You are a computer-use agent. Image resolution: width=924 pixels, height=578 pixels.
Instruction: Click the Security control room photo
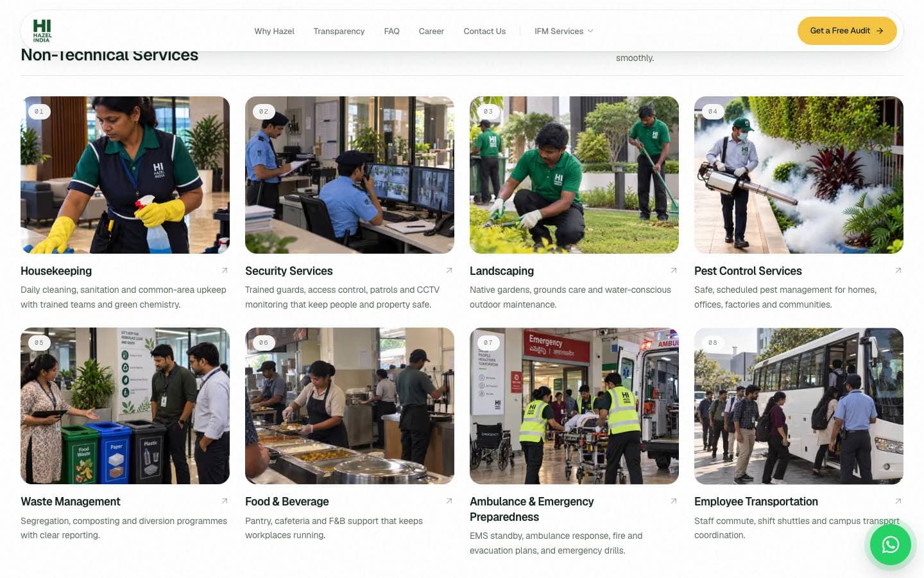pos(350,175)
